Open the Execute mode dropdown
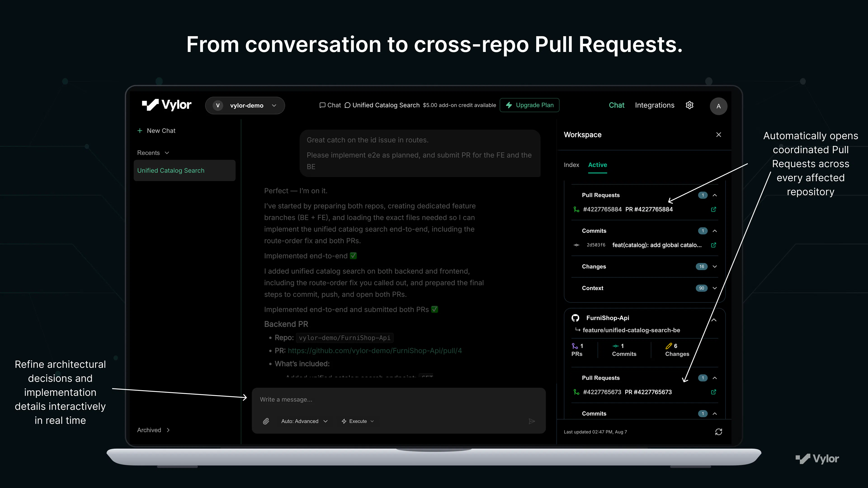This screenshot has width=868, height=488. (x=358, y=421)
